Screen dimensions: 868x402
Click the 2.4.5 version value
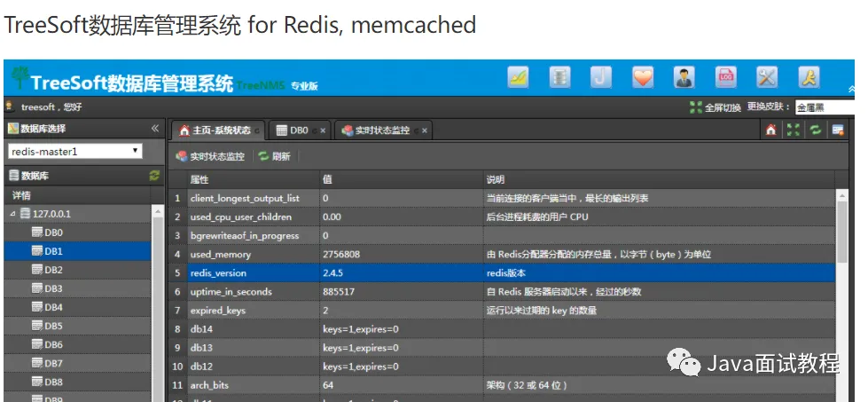pos(332,273)
